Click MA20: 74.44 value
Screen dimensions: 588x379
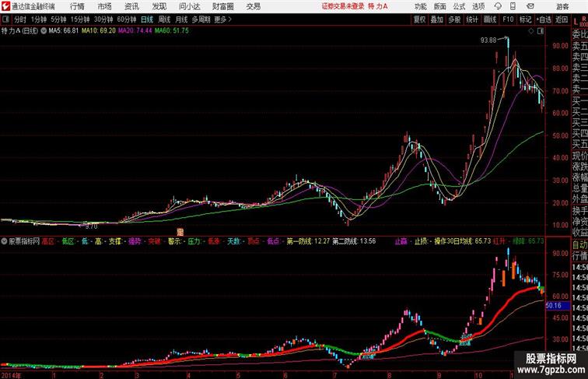[x=135, y=31]
